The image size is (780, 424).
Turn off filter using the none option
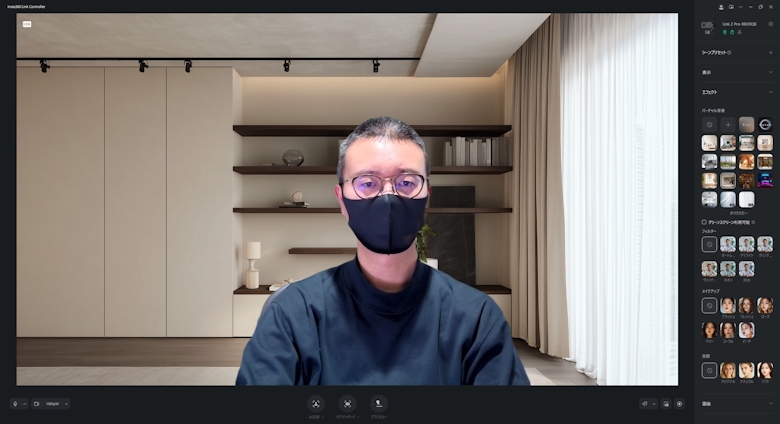pos(709,244)
